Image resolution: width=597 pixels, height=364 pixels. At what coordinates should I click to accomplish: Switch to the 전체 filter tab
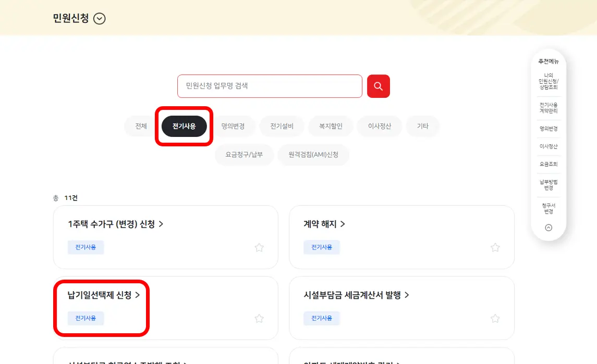(138, 126)
